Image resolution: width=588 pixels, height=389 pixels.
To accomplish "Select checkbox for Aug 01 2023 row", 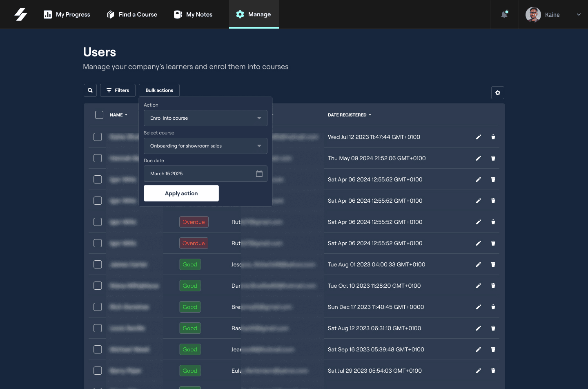I will click(x=98, y=264).
